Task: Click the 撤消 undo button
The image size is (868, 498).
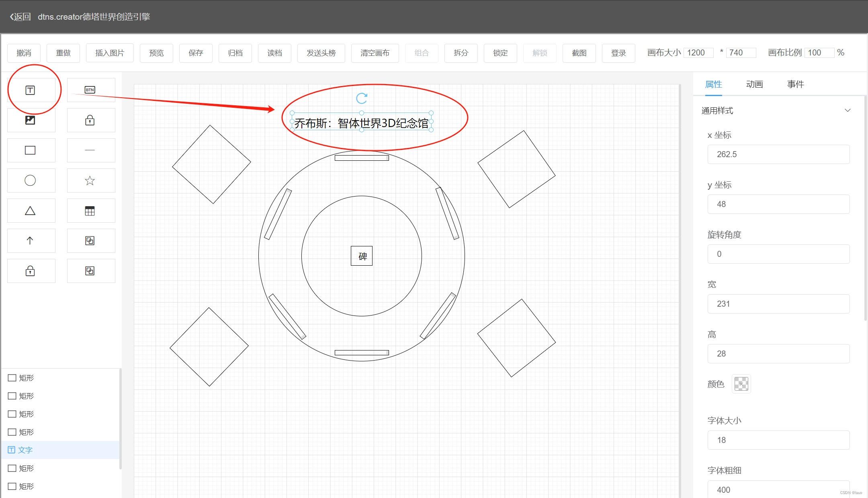Action: click(24, 53)
